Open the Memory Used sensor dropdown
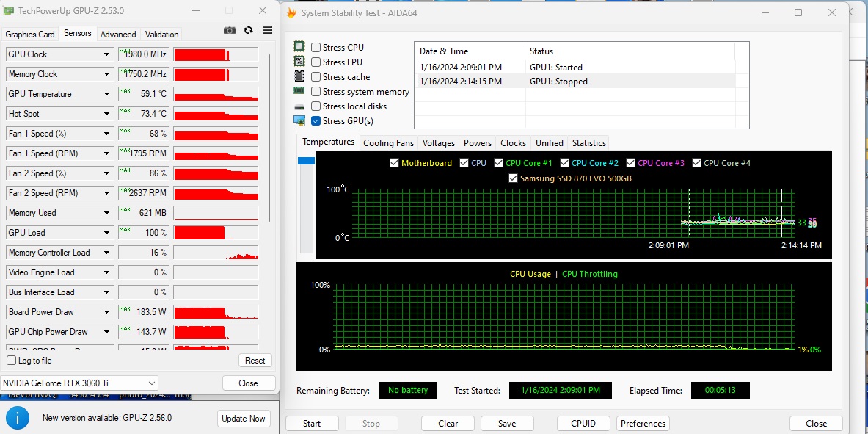This screenshot has width=868, height=434. (x=106, y=213)
